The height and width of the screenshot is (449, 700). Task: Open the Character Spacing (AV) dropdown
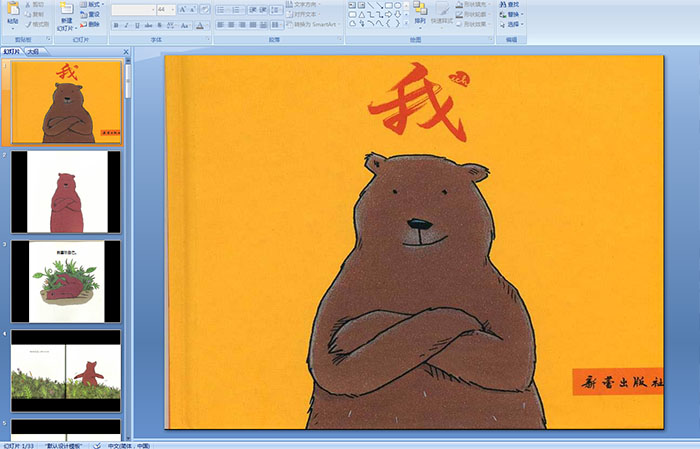pyautogui.click(x=171, y=26)
